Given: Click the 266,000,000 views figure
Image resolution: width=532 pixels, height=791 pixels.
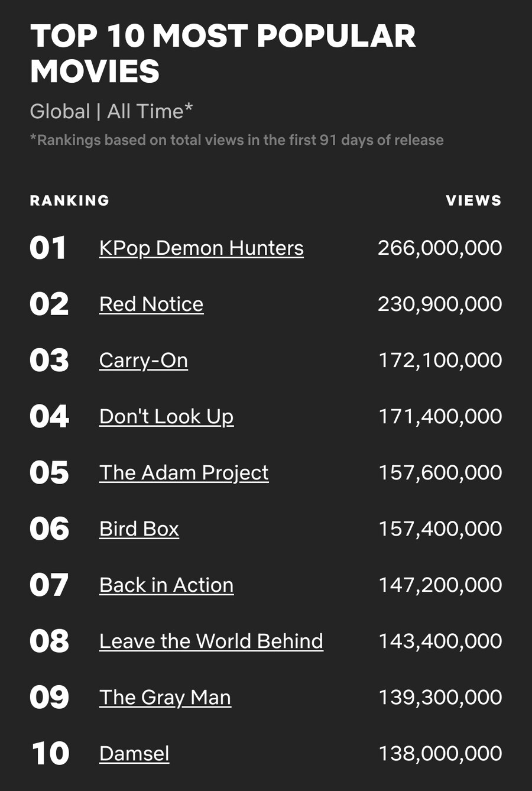Looking at the screenshot, I should coord(440,248).
